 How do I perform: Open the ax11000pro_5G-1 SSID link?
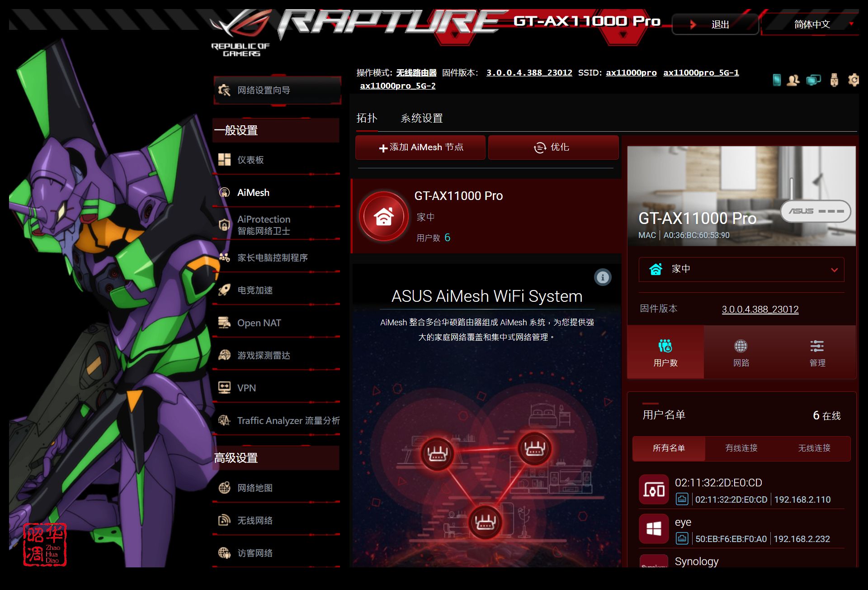click(x=701, y=73)
